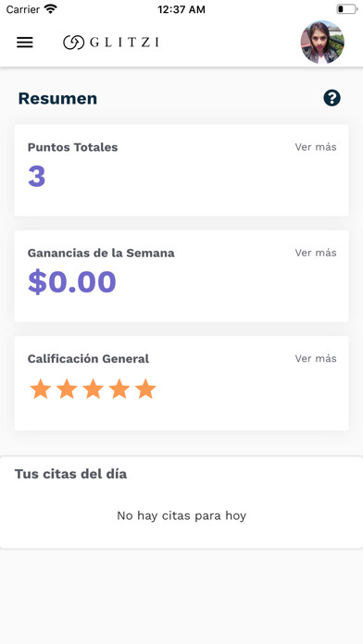Screen dimensions: 363x644
Task: Tap the Glitzi logo
Action: click(x=111, y=43)
